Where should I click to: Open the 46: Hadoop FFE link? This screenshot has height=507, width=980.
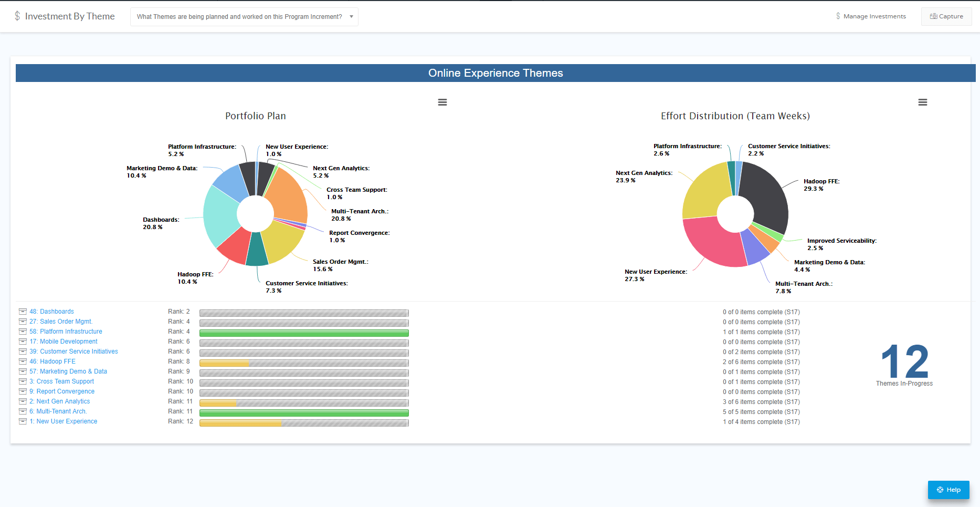(x=52, y=361)
